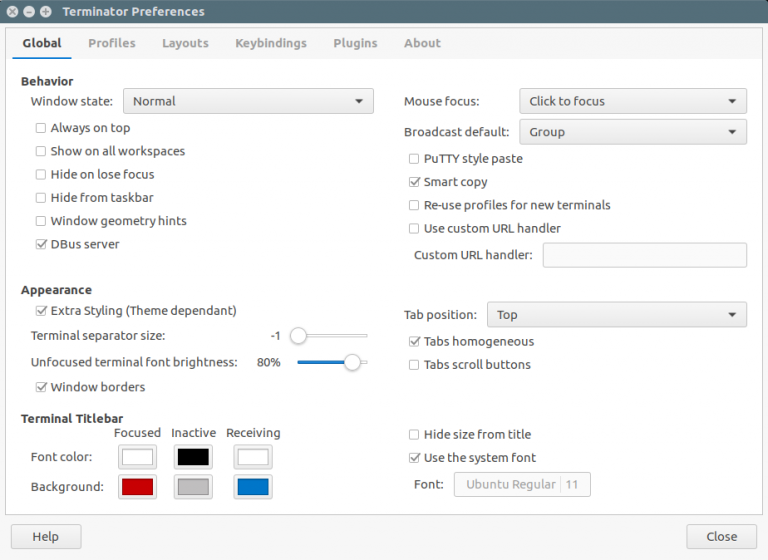
Task: Toggle the Smart copy checkbox
Action: point(414,182)
